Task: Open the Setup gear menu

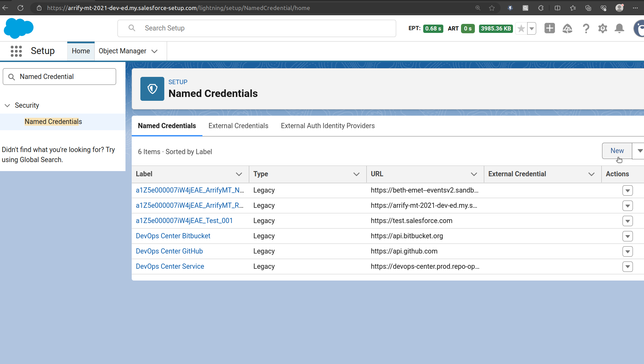Action: 602,28
